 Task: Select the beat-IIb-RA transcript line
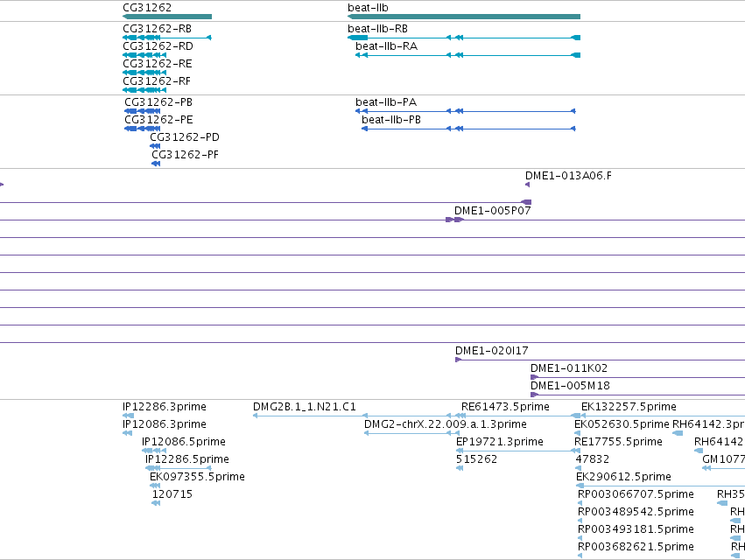[x=468, y=55]
